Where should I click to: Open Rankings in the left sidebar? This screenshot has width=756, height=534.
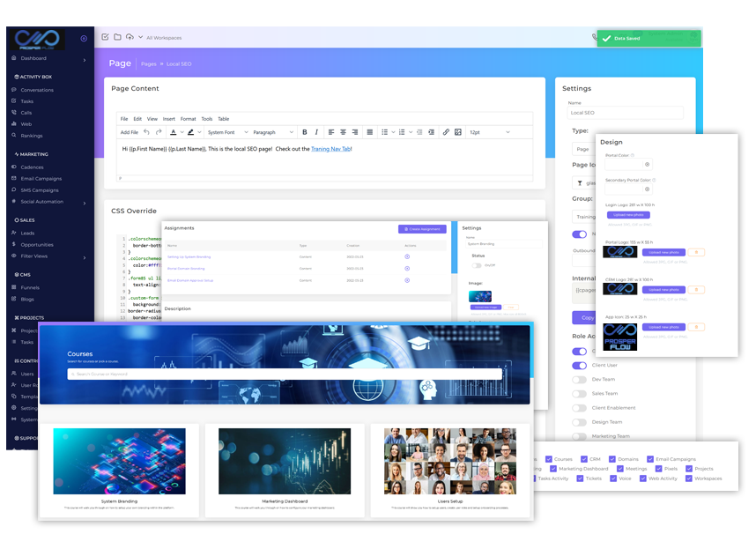(33, 136)
